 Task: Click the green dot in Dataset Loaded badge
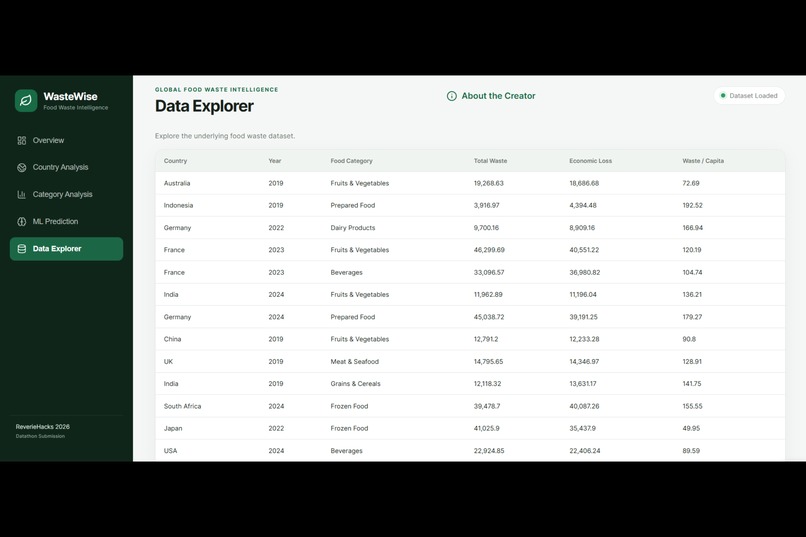[x=723, y=96]
